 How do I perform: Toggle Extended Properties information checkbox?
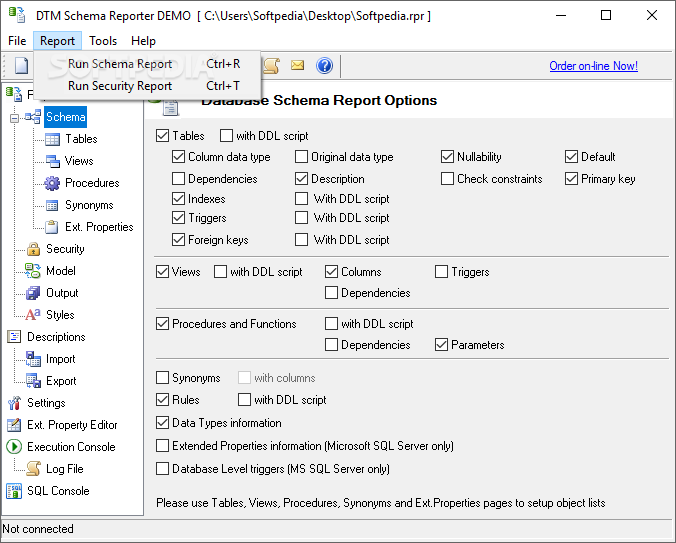pyautogui.click(x=162, y=446)
